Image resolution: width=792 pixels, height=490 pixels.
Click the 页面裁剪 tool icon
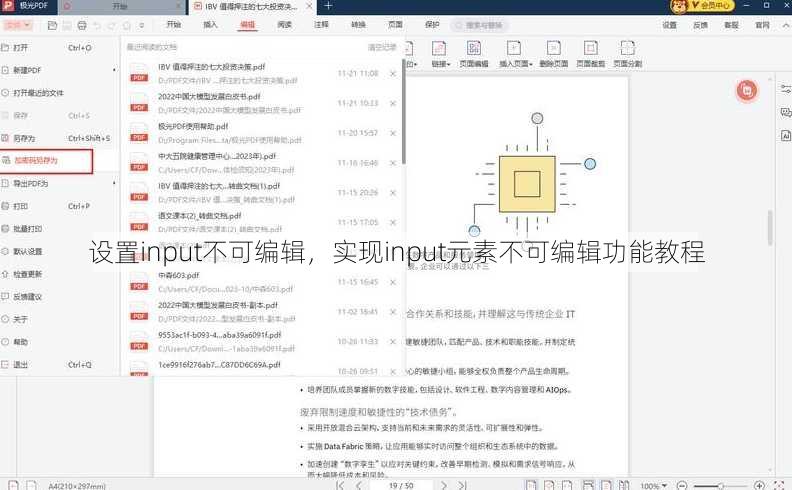click(x=590, y=54)
